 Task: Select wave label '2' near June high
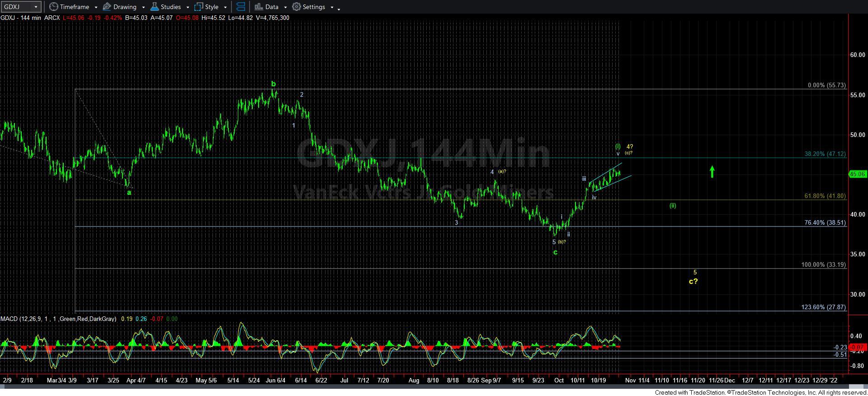click(x=302, y=94)
